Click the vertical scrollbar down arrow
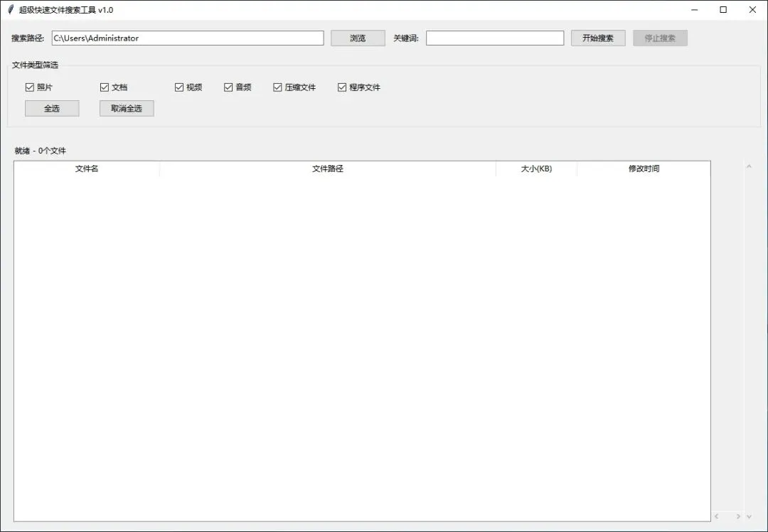This screenshot has height=532, width=768. tap(749, 516)
